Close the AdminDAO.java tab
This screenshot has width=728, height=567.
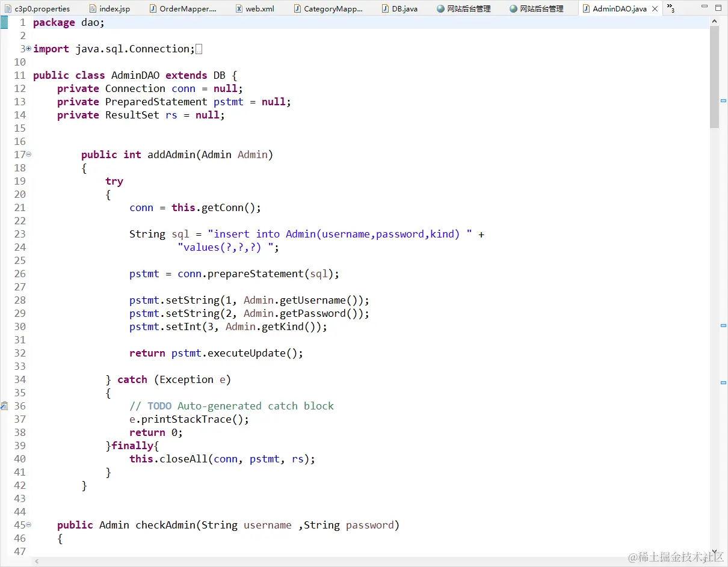click(655, 9)
